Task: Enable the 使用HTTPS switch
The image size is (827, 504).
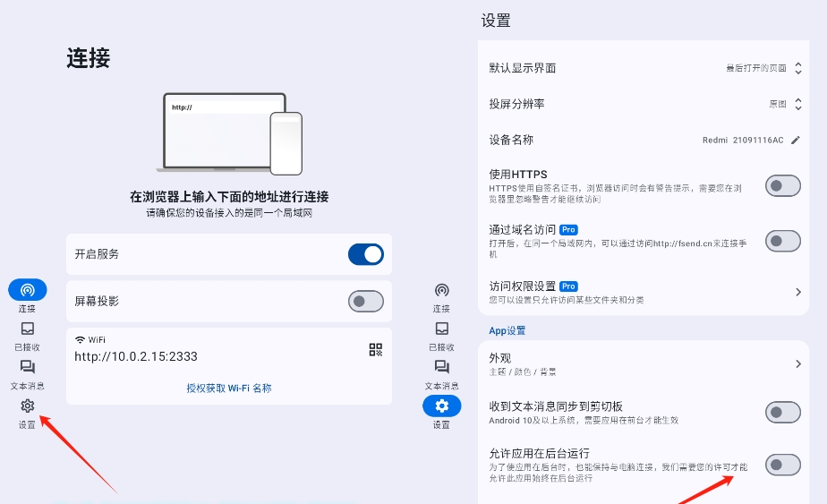Action: [x=783, y=186]
